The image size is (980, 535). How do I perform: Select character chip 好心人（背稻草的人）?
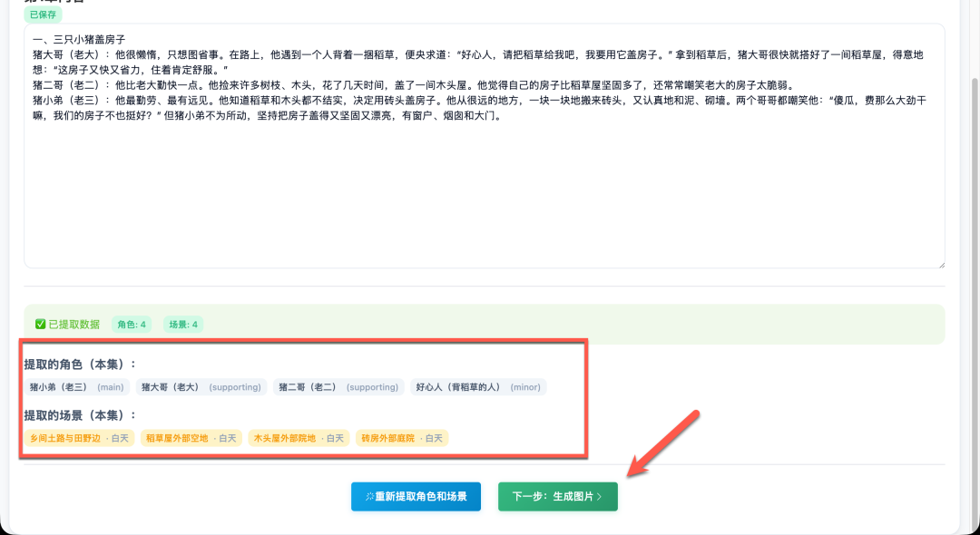click(461, 387)
